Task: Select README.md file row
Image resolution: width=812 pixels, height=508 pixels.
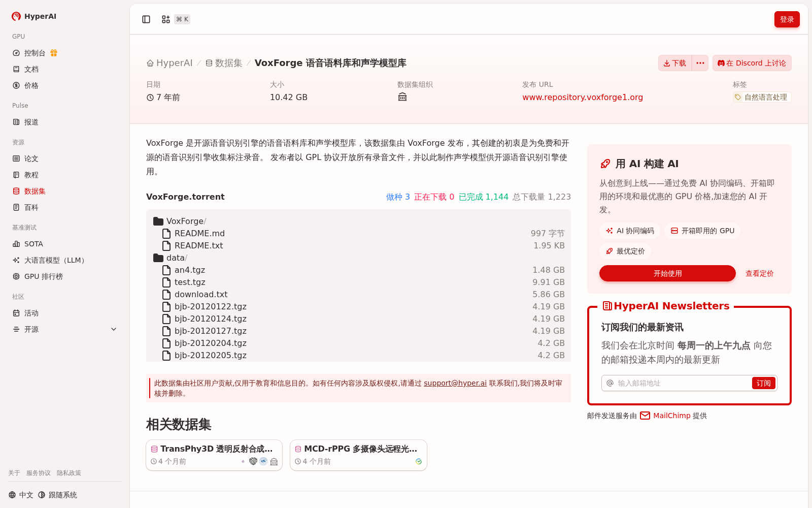Action: (x=358, y=233)
